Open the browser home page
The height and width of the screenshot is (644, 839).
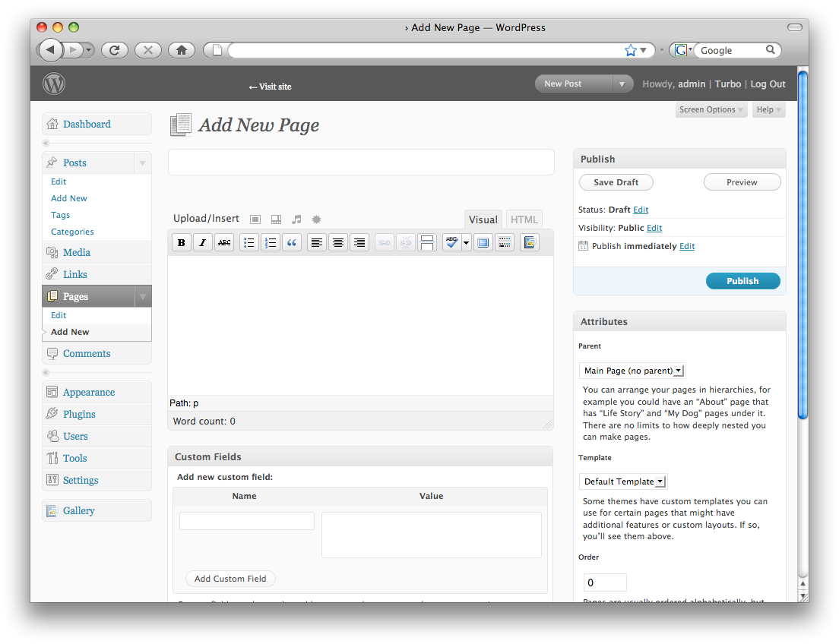(182, 50)
